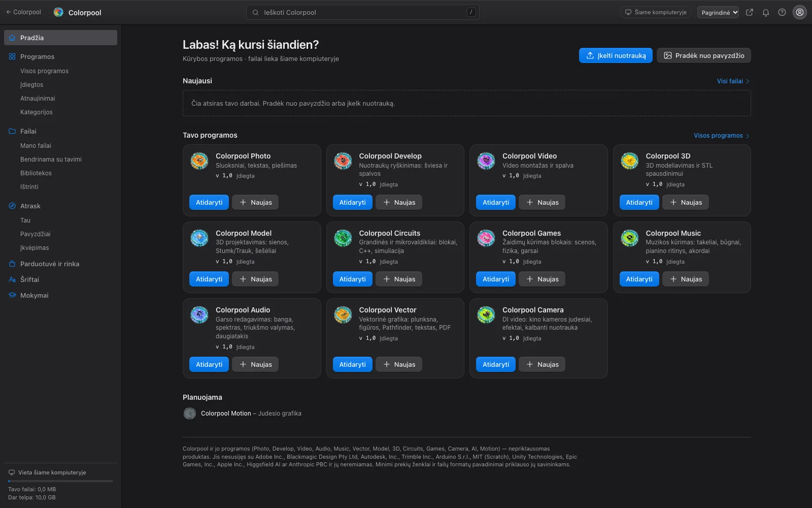
Task: Open Šriftai in the sidebar
Action: pyautogui.click(x=61, y=279)
